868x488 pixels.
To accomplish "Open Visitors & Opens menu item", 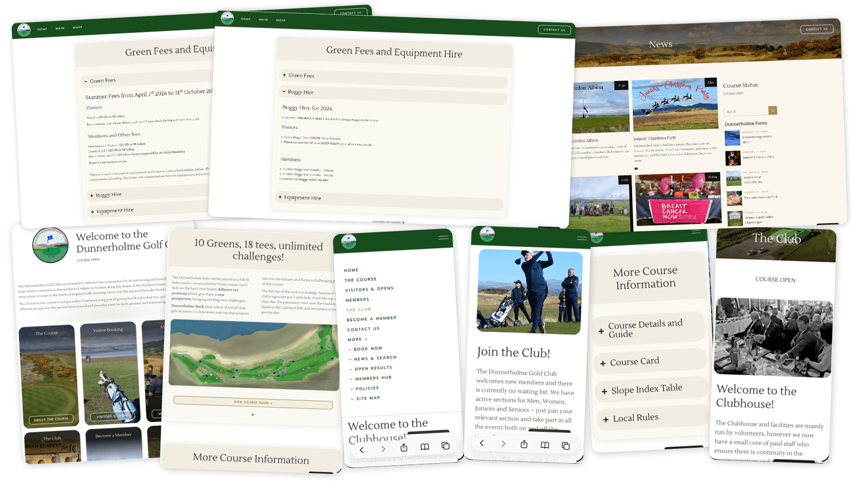I will (x=369, y=289).
